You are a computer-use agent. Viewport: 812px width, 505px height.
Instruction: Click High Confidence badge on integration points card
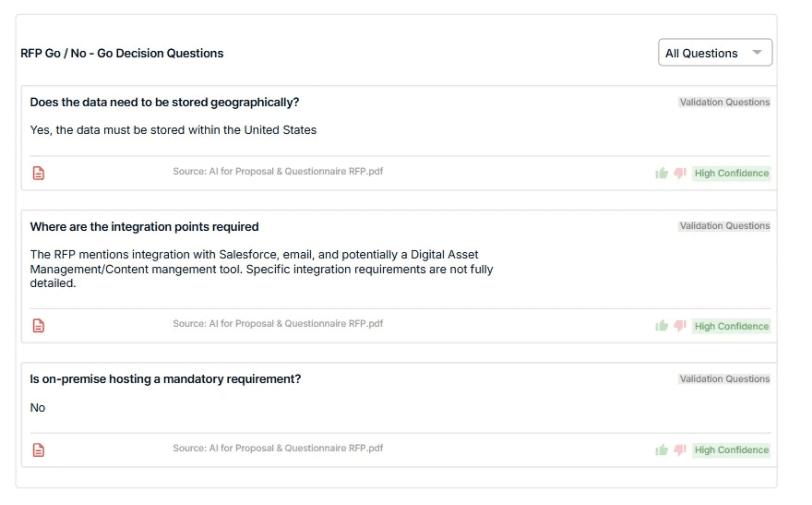[731, 326]
